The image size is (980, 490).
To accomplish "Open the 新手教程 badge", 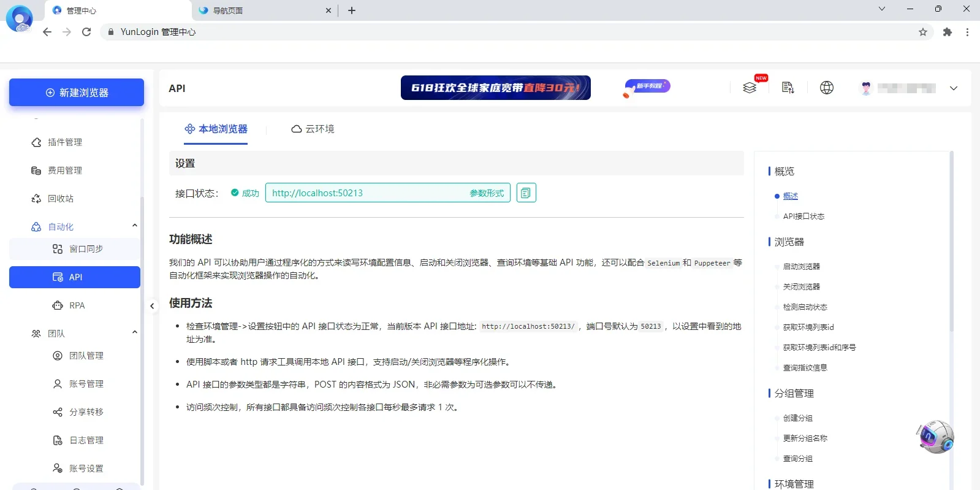I will pos(647,87).
